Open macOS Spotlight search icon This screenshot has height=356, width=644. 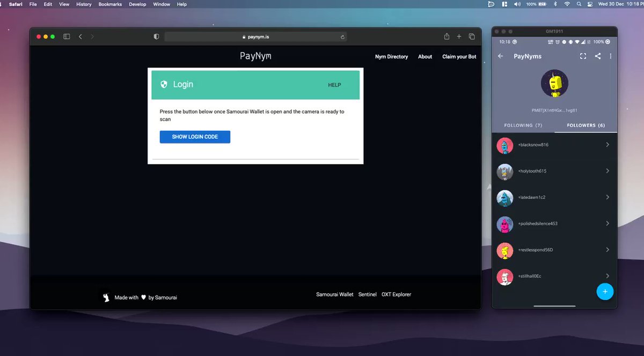[x=579, y=4]
